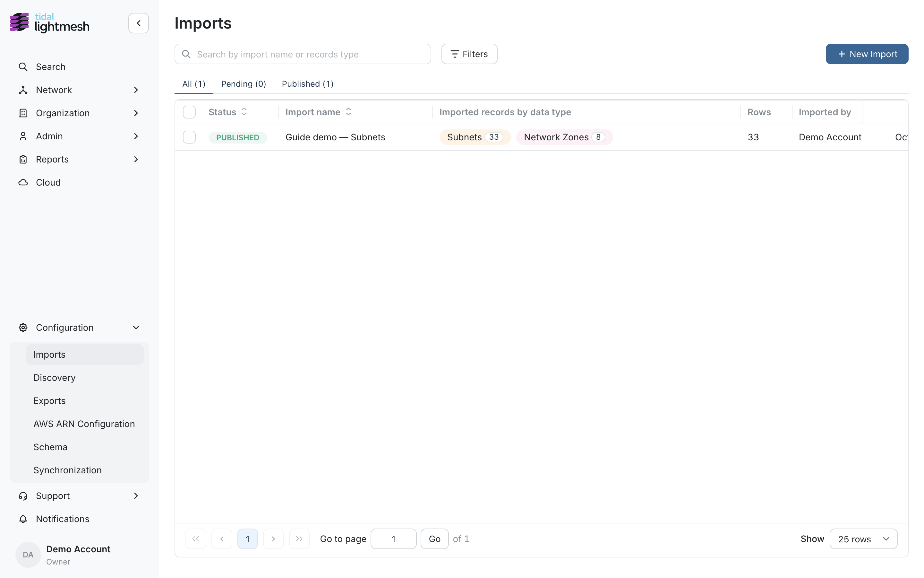The image size is (924, 578).
Task: Open Exports in Configuration submenu
Action: click(85, 401)
